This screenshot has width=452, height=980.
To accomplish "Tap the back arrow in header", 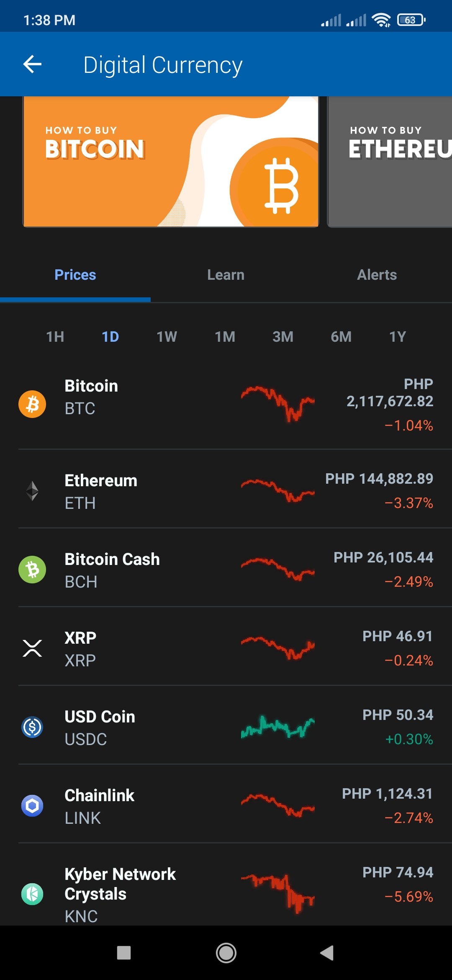I will (32, 64).
